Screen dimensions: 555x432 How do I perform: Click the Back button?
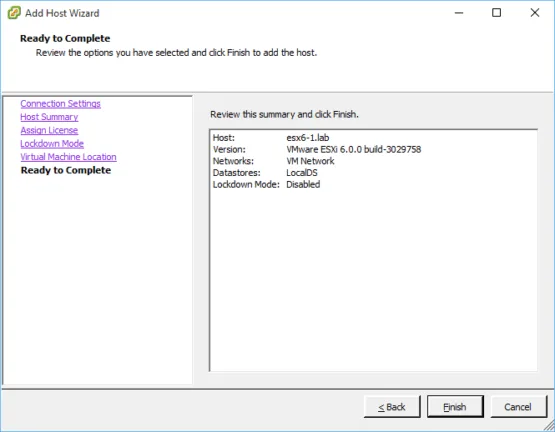tap(392, 407)
